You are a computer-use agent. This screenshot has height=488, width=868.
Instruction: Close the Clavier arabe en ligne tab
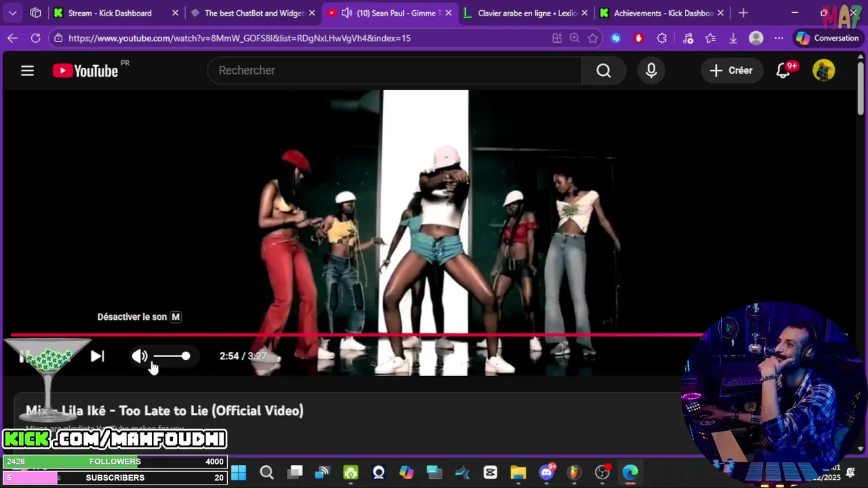coord(585,13)
